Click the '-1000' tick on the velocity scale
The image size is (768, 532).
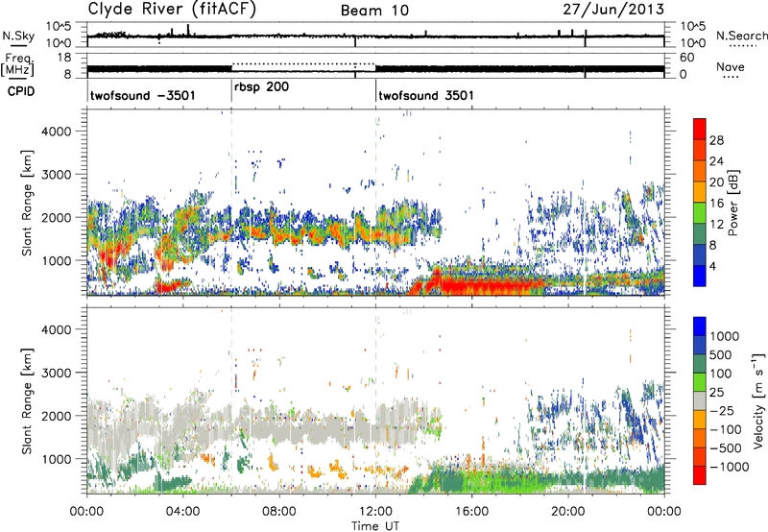pos(730,467)
